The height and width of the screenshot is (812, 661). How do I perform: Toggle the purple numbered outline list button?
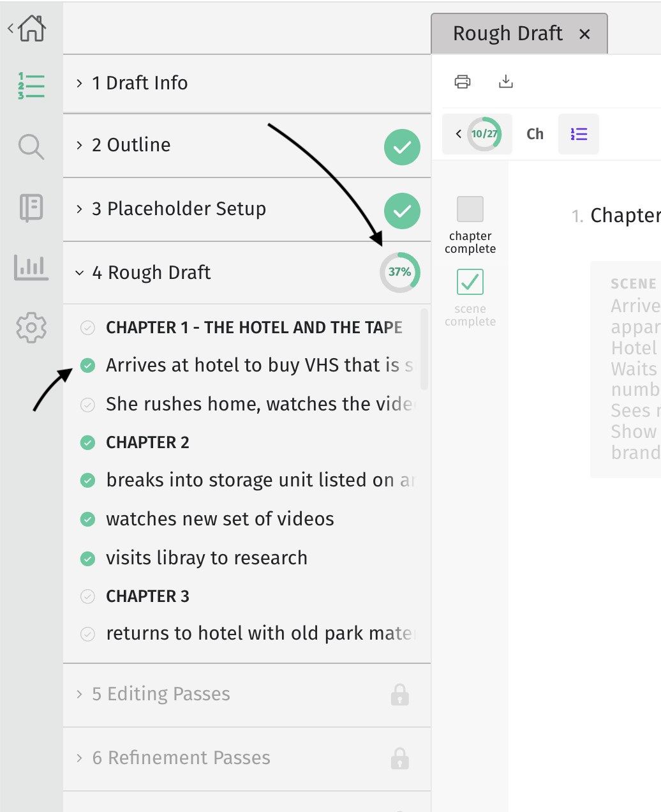pos(579,134)
